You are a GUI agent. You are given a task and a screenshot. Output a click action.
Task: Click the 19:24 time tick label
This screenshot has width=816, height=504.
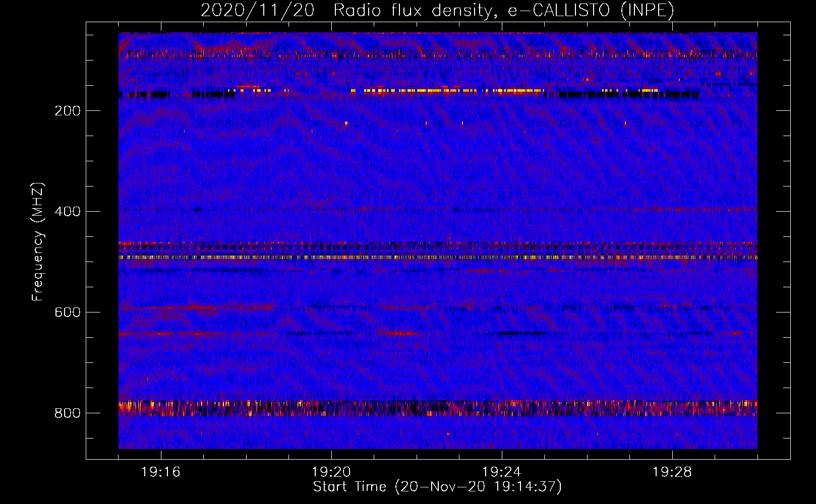pyautogui.click(x=502, y=472)
